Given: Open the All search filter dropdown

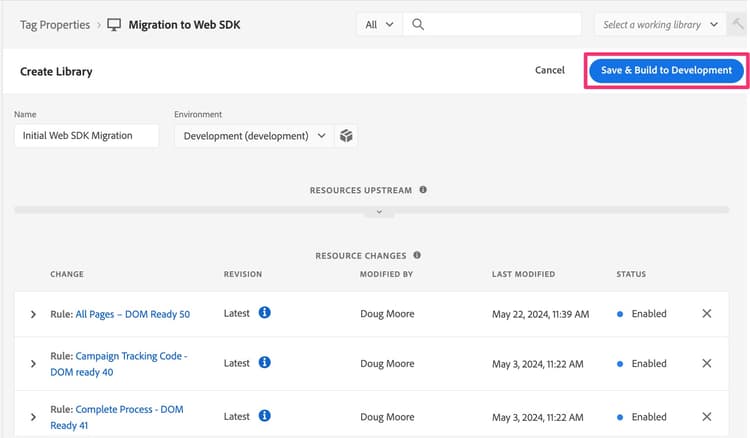Looking at the screenshot, I should [x=379, y=24].
